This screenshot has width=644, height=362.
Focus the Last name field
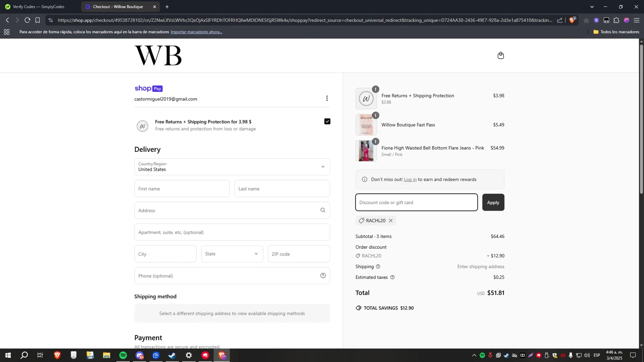(x=282, y=189)
